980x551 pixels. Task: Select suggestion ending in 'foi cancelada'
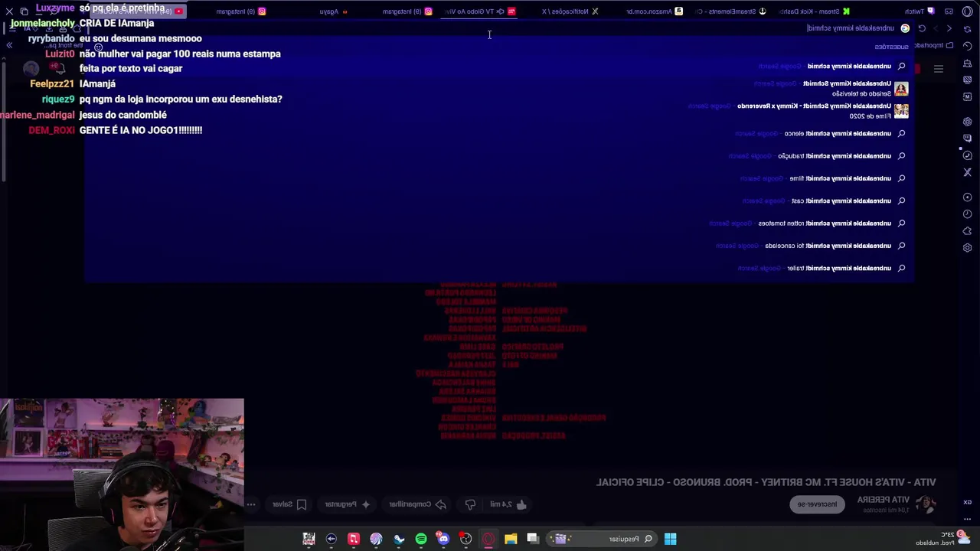click(499, 246)
